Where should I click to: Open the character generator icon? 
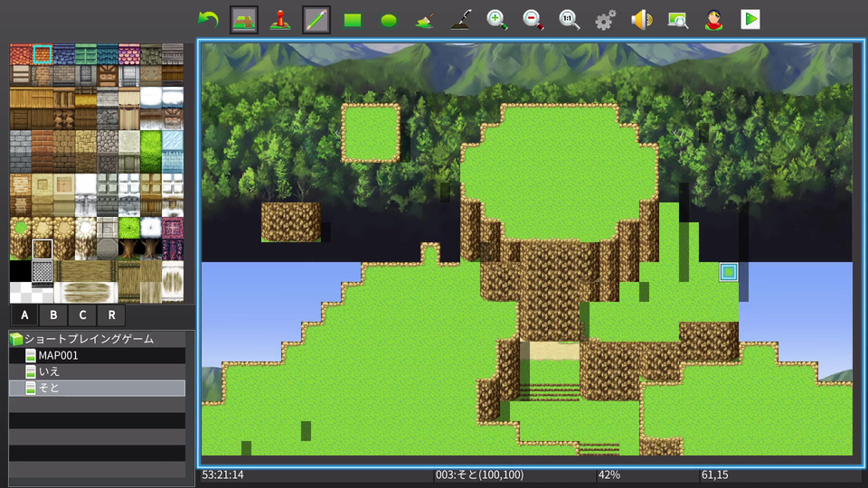(x=714, y=20)
